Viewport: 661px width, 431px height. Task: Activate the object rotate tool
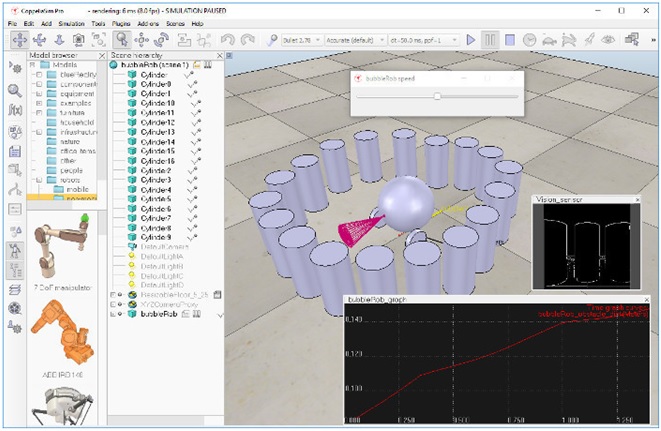click(161, 40)
